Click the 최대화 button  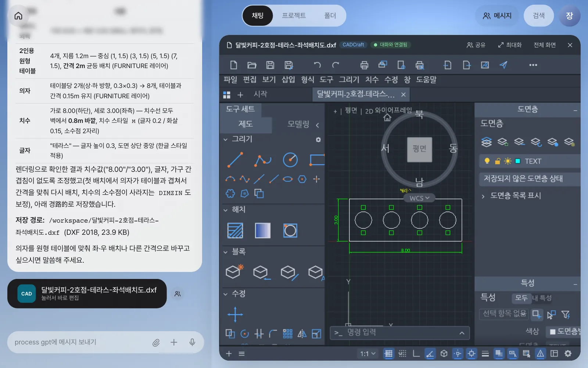510,45
